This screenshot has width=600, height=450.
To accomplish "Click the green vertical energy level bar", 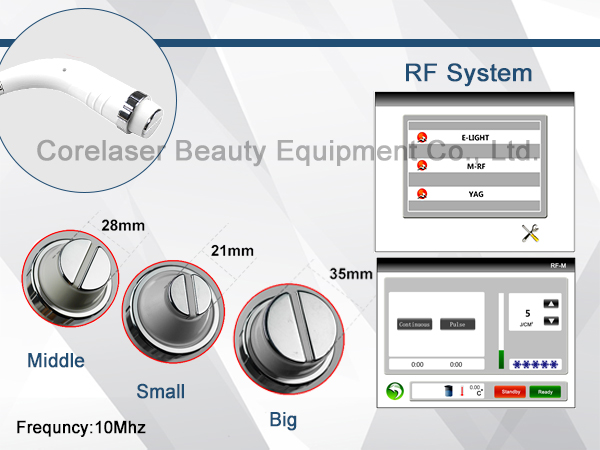I will click(500, 357).
